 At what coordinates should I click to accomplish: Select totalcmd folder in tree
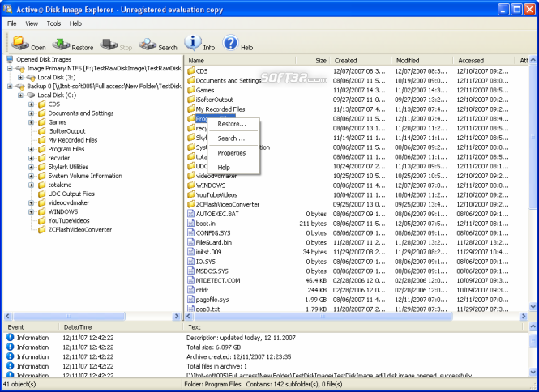point(60,185)
